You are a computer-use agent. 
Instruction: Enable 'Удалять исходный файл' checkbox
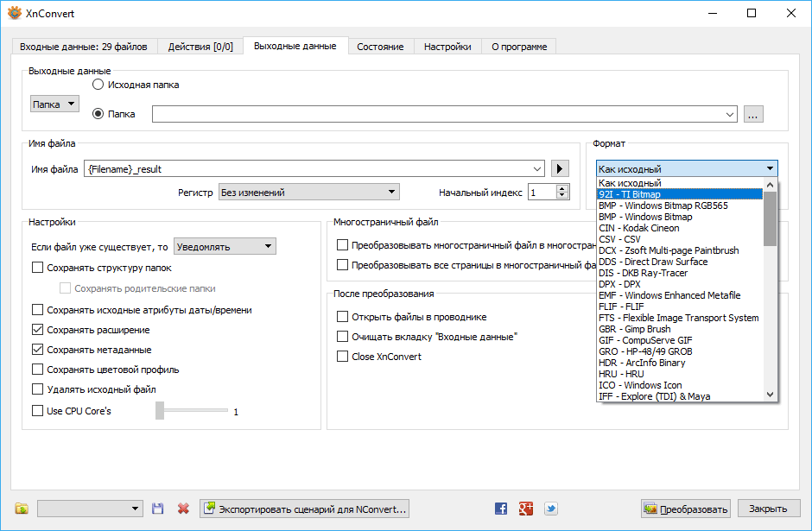[37, 389]
